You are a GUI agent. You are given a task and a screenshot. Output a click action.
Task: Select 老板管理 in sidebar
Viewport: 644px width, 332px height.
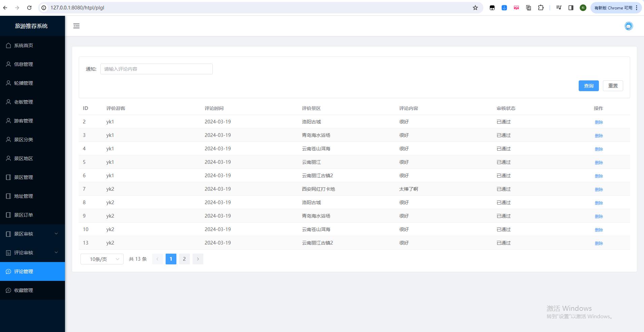point(32,102)
